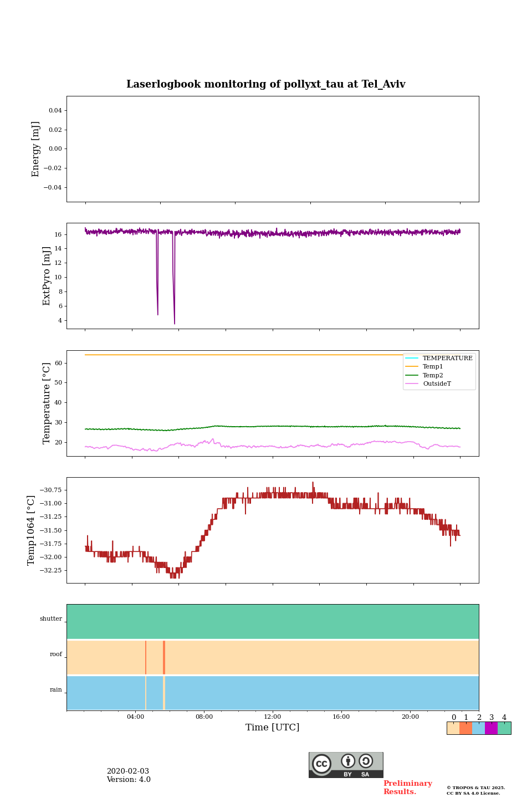Click the Version: 4.0 text
The width and height of the screenshot is (532, 798).
click(129, 780)
